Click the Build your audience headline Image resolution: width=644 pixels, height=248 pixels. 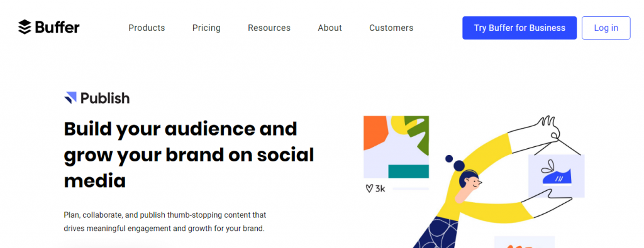pyautogui.click(x=189, y=154)
